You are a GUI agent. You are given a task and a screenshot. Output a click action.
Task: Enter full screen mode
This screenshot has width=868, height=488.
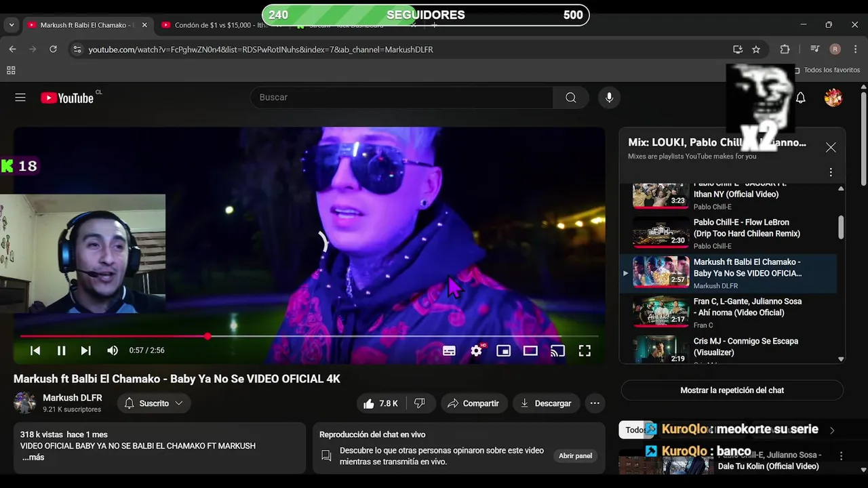[585, 350]
